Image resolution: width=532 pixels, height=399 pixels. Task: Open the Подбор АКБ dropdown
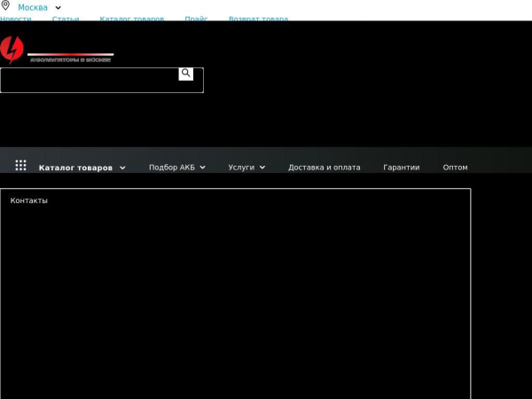coord(176,167)
